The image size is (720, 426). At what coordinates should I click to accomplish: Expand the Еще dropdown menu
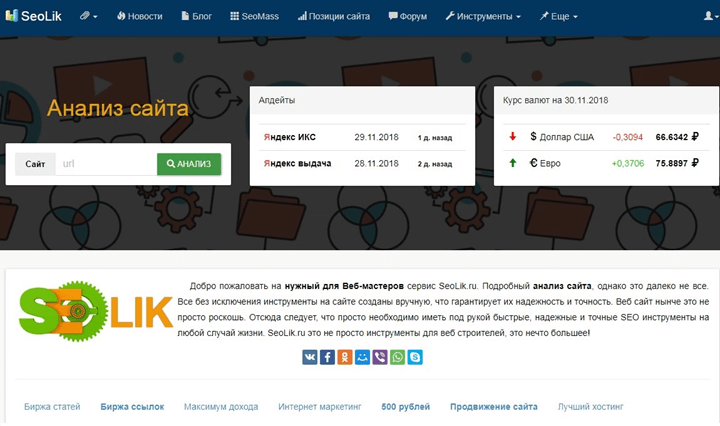(558, 16)
